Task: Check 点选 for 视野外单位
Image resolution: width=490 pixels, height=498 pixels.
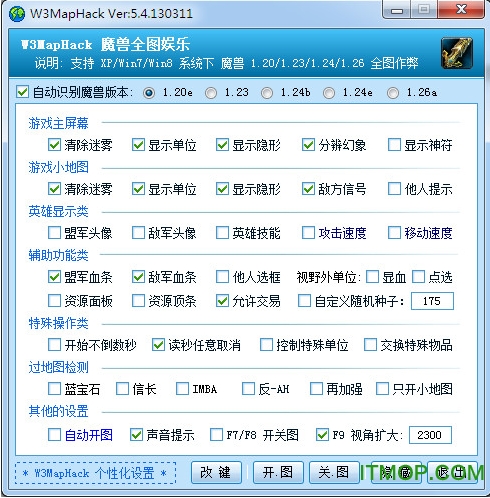Action: coord(418,277)
